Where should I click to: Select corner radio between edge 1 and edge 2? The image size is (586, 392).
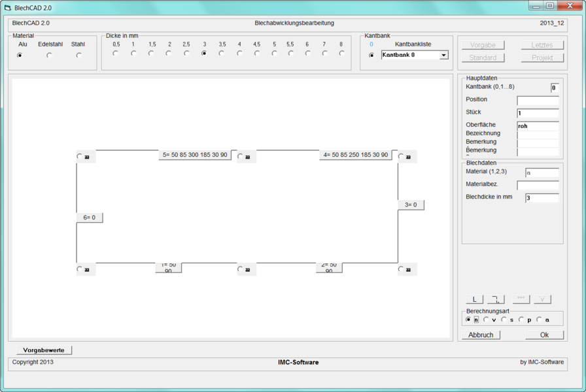coord(240,269)
